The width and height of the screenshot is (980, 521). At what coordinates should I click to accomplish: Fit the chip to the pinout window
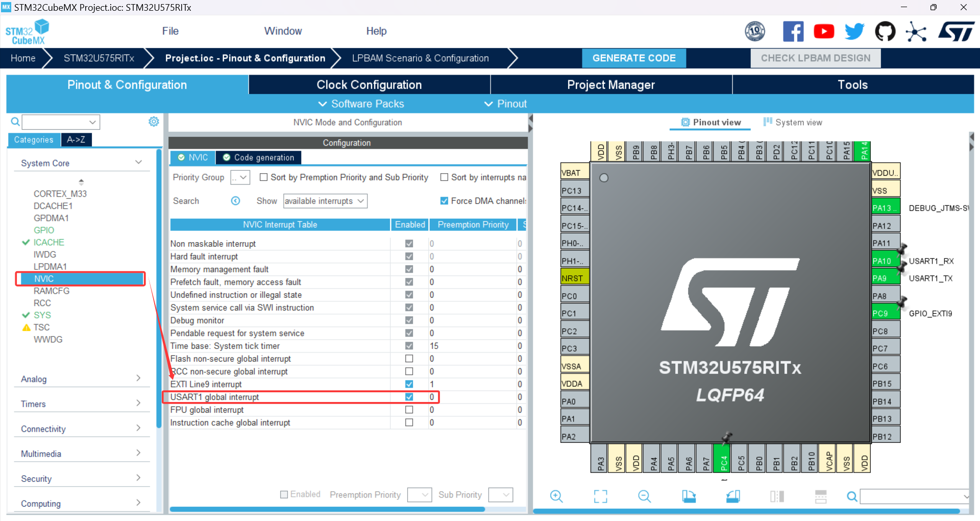601,496
